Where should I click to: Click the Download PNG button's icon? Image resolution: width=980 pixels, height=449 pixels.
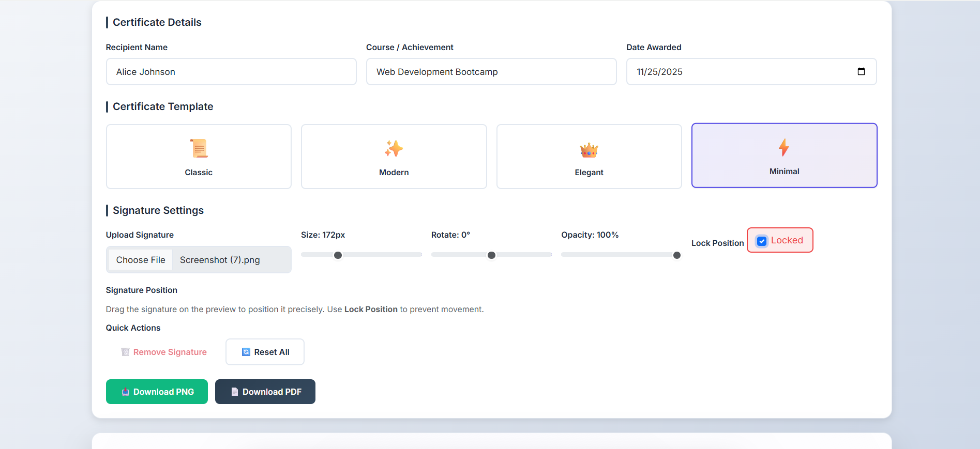click(x=125, y=392)
